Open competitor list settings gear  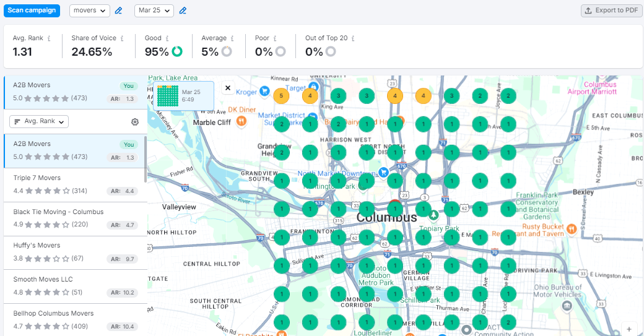tap(135, 122)
